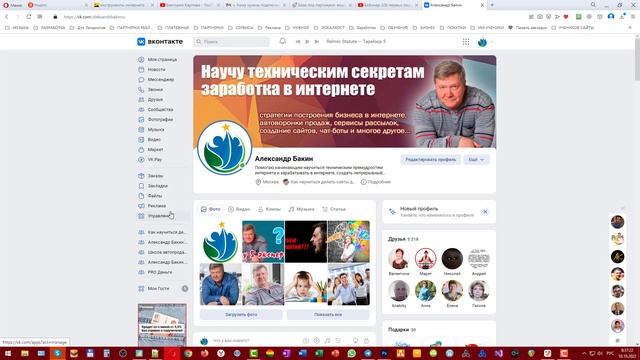Screen dimensions: 640x360
Task: Play previous track in header player
Action: click(x=298, y=42)
